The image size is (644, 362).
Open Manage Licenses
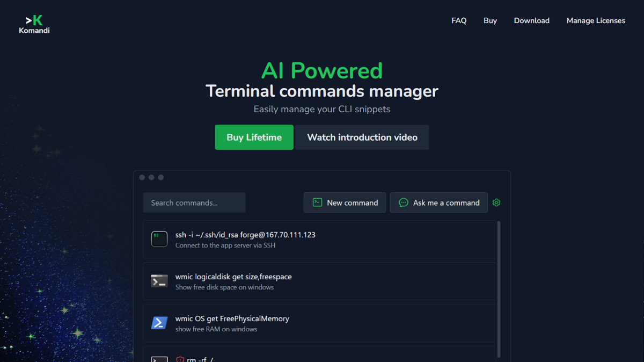pyautogui.click(x=596, y=20)
